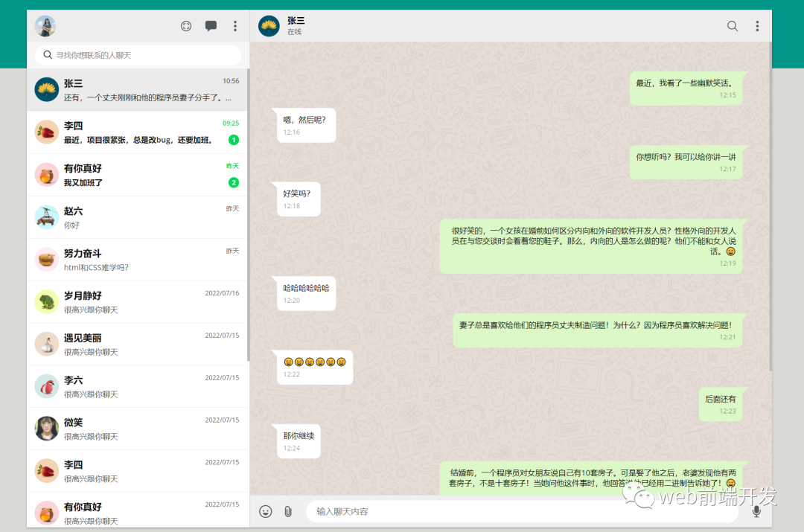Click the 12:19 joke message about developers

point(591,246)
